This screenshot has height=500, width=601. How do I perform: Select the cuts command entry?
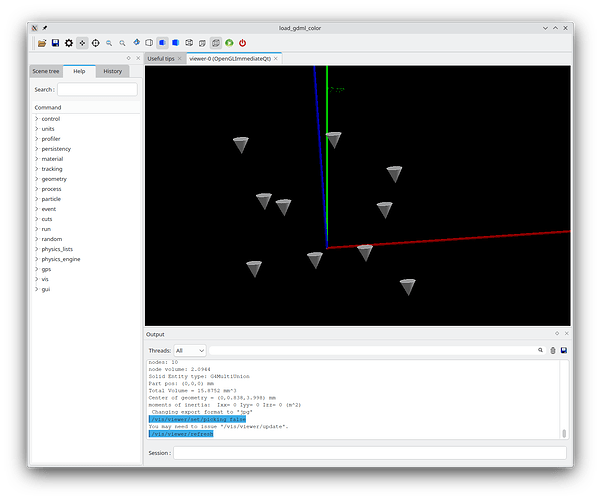pyautogui.click(x=47, y=219)
